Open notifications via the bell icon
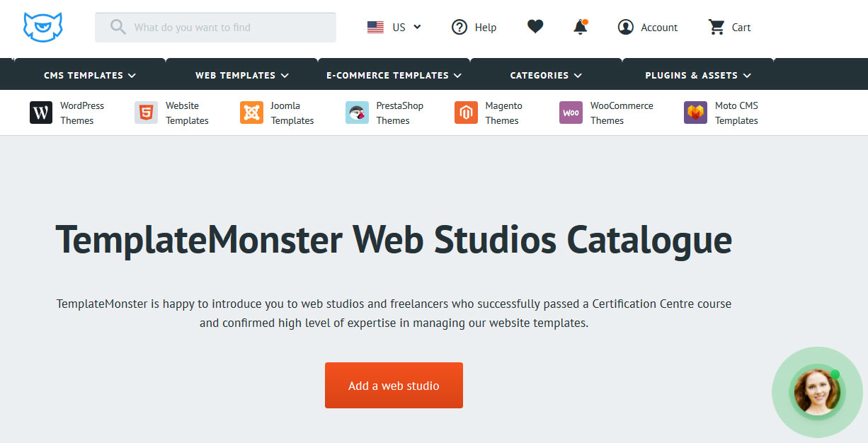Viewport: 868px width, 443px height. coord(581,27)
